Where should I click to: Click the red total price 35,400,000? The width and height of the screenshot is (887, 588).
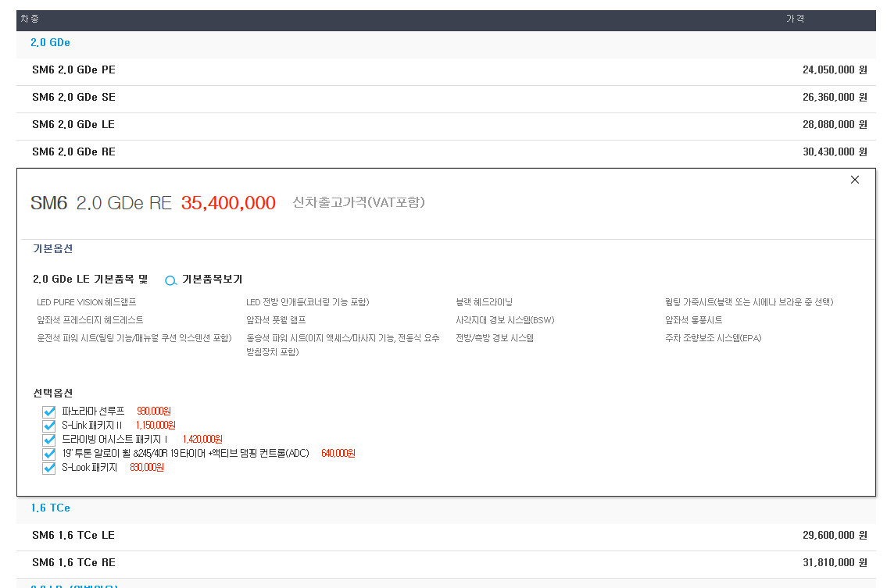pyautogui.click(x=228, y=203)
